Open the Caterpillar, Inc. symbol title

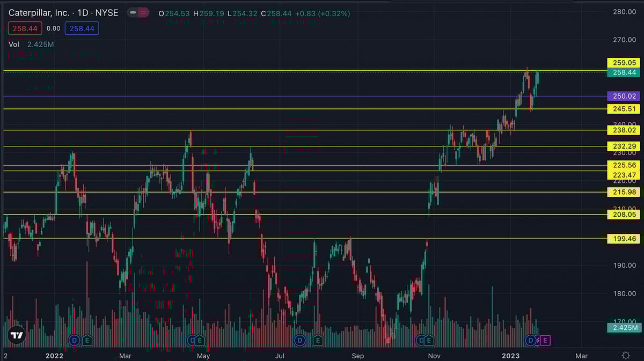click(63, 13)
